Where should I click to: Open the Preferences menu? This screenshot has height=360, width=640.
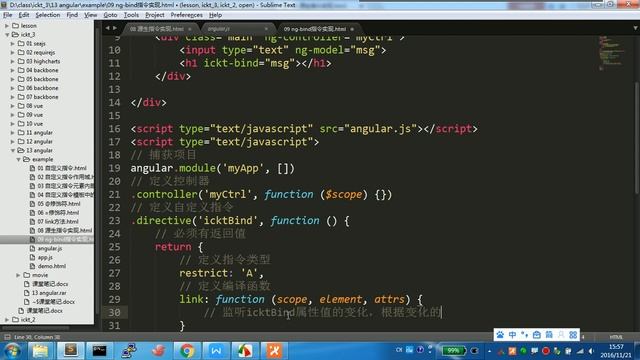click(187, 15)
